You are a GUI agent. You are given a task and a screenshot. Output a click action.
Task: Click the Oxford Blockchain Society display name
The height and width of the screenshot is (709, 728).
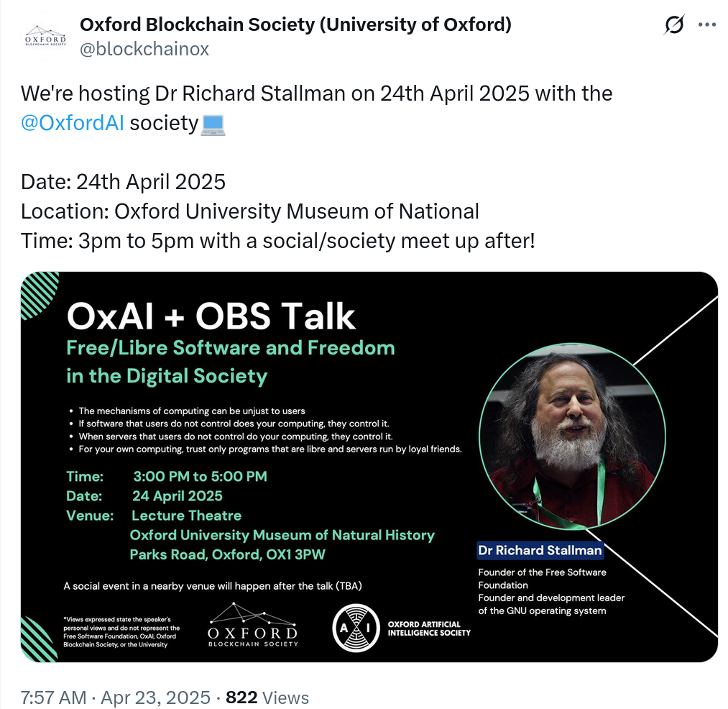[295, 24]
